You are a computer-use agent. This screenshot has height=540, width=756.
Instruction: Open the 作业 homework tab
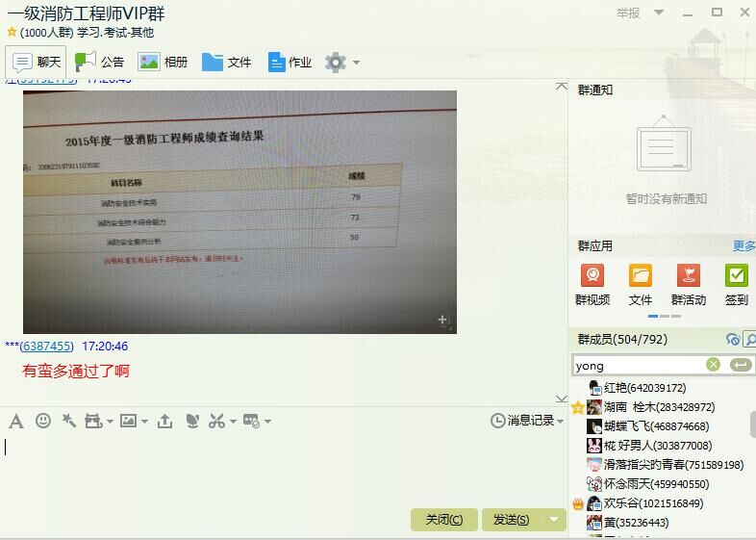290,63
